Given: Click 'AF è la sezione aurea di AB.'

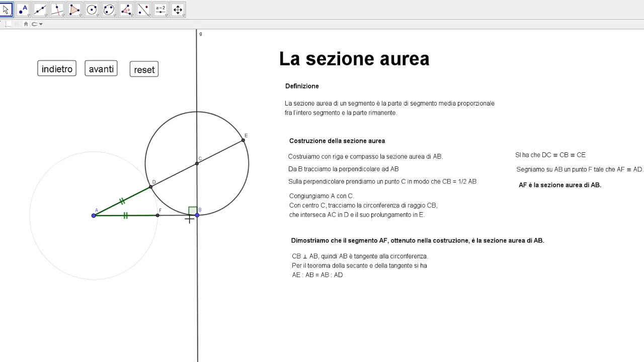Looking at the screenshot, I should tap(560, 185).
